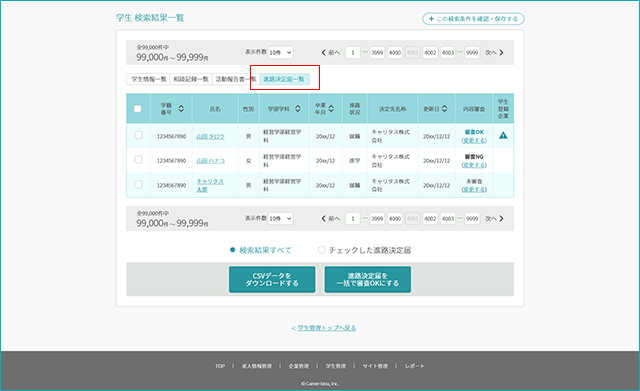Image resolution: width=640 pixels, height=391 pixels.
Task: Click the warning triangle icon in first row
Action: (503, 135)
